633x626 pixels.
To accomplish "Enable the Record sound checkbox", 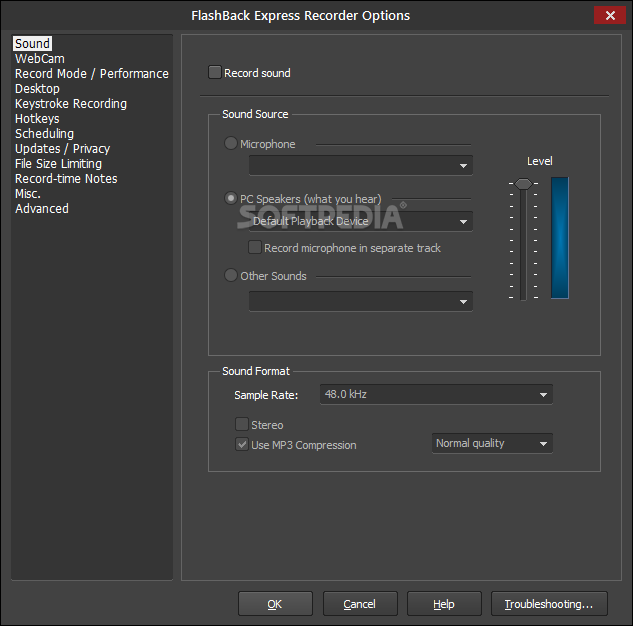I will [x=215, y=72].
